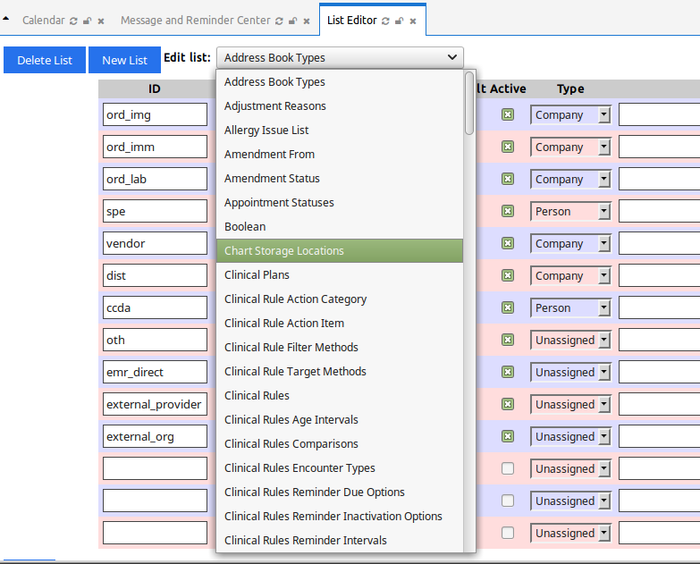700x564 pixels.
Task: Open Type dropdown for ord_imm row
Action: click(x=570, y=147)
